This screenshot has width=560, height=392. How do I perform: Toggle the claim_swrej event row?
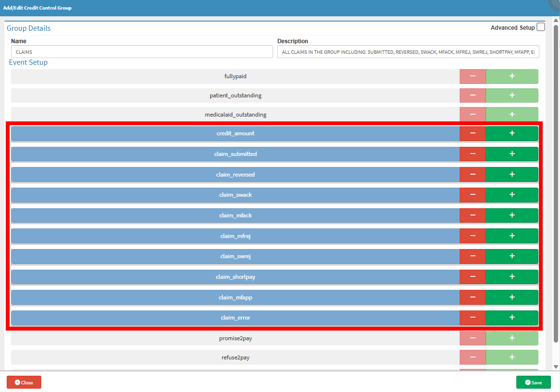point(235,256)
